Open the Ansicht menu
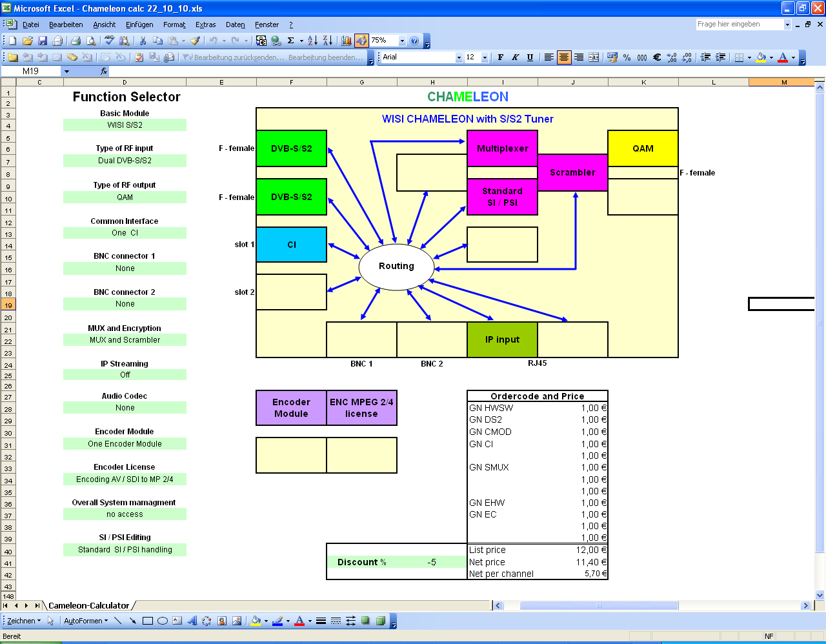Image resolution: width=826 pixels, height=644 pixels. pos(105,25)
